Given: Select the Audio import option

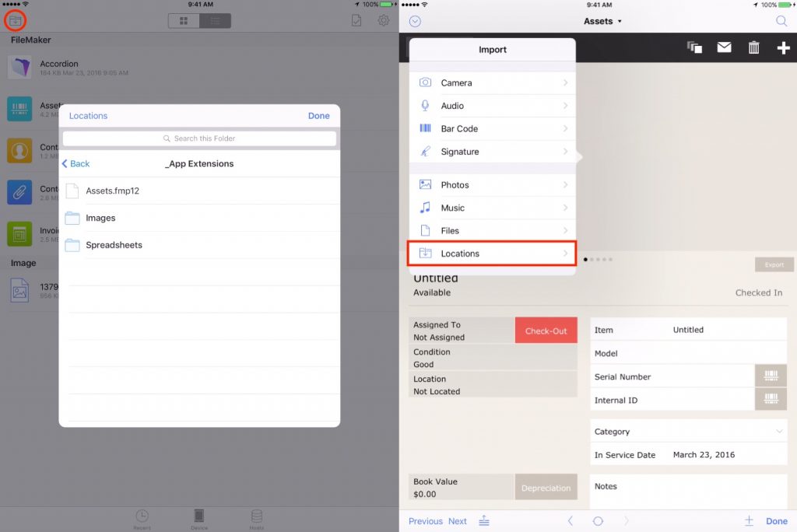Looking at the screenshot, I should (455, 105).
